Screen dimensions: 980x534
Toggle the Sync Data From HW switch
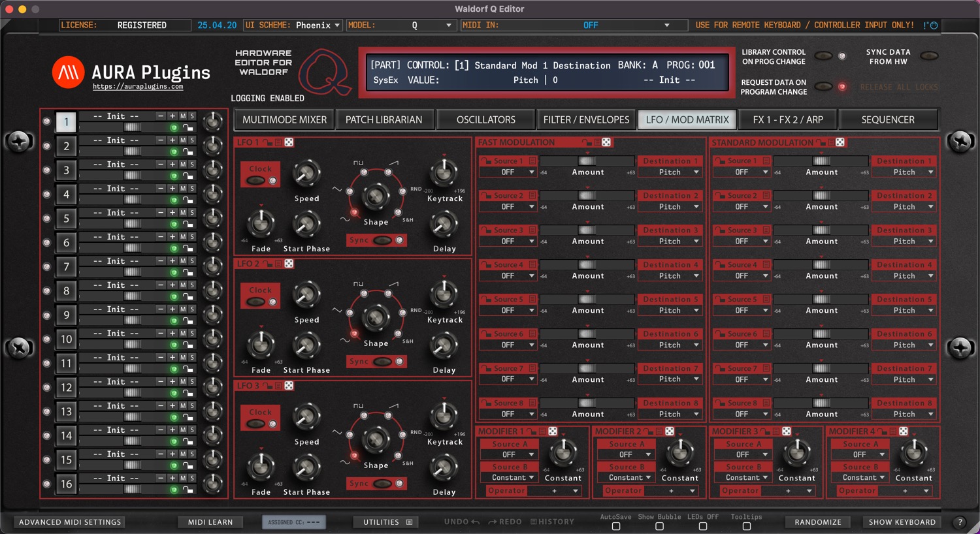pyautogui.click(x=929, y=56)
